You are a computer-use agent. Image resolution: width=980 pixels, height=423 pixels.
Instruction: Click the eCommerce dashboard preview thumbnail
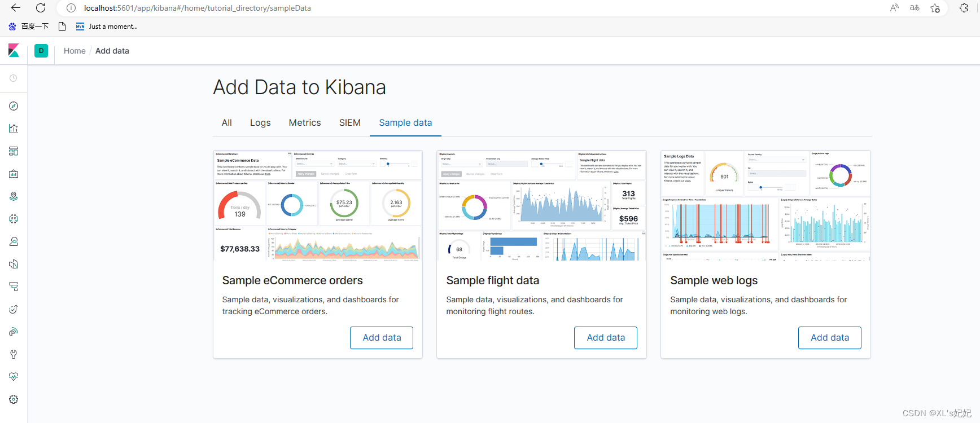(x=318, y=205)
